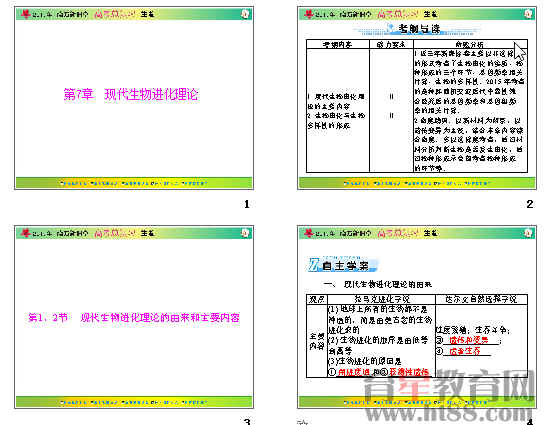The height and width of the screenshot is (425, 550).
Task: Click the red answer 遗传和变异
Action: coord(469,340)
